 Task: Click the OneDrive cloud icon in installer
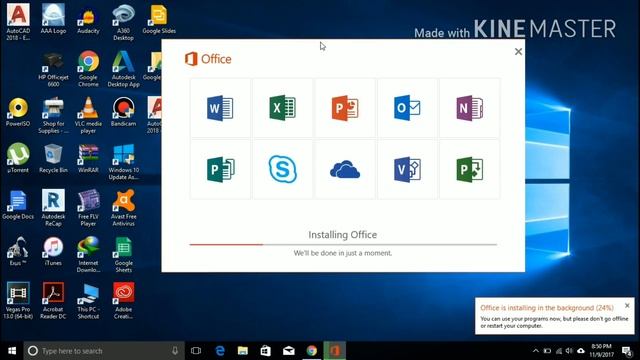click(345, 170)
